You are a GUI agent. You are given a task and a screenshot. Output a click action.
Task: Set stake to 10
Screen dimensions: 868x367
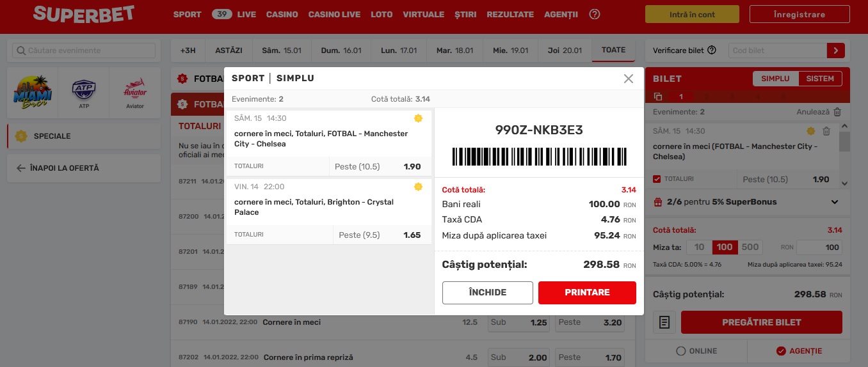(x=699, y=247)
